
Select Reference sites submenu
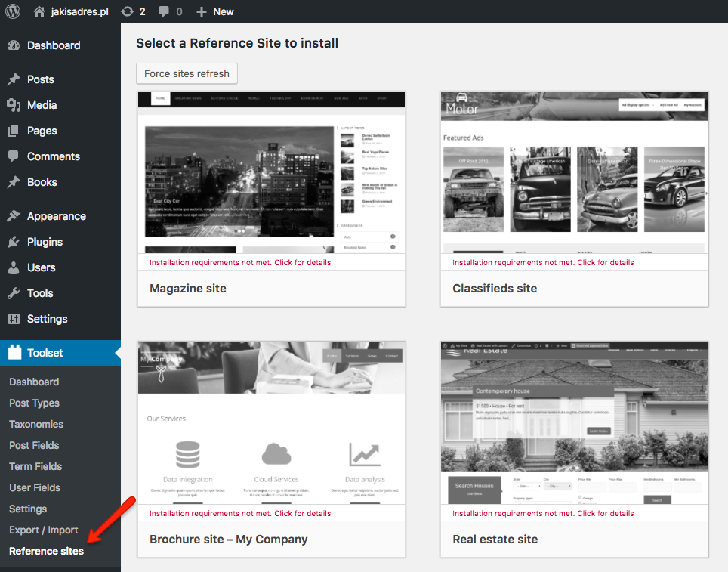46,551
